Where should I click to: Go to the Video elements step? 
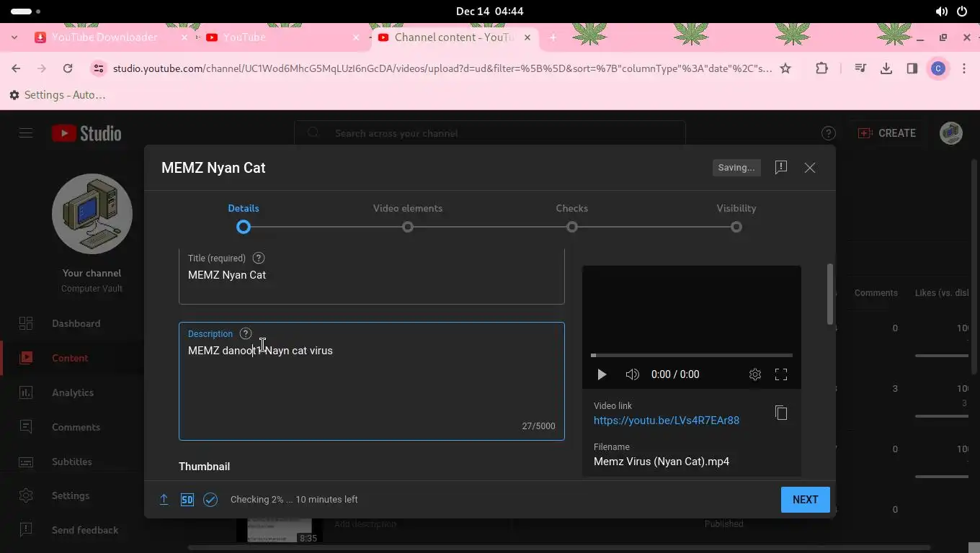(408, 217)
